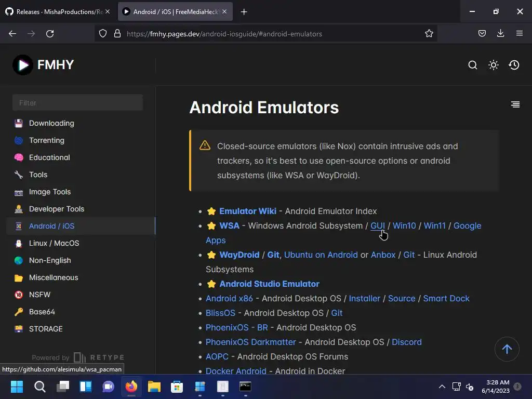Toggle light/dark theme sun icon
The image size is (532, 399).
click(494, 65)
